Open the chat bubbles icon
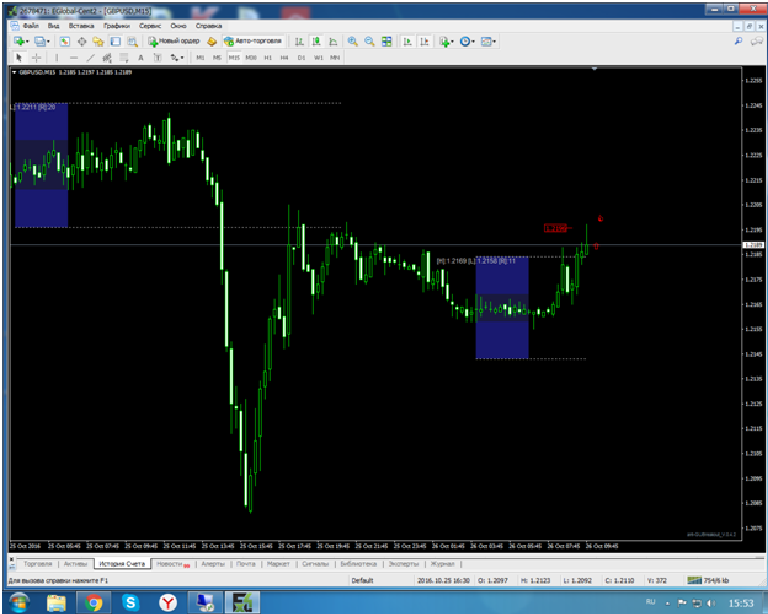Image resolution: width=768 pixels, height=614 pixels. tap(757, 41)
